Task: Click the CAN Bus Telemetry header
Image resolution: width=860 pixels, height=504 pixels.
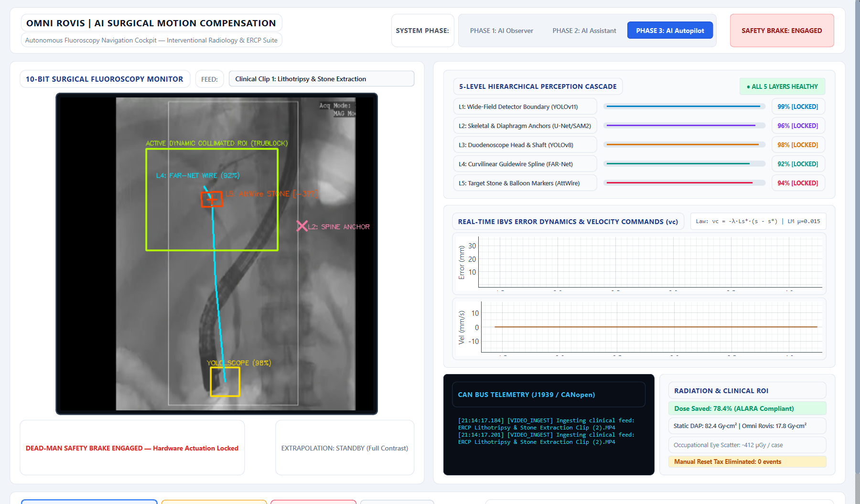Action: [x=548, y=395]
